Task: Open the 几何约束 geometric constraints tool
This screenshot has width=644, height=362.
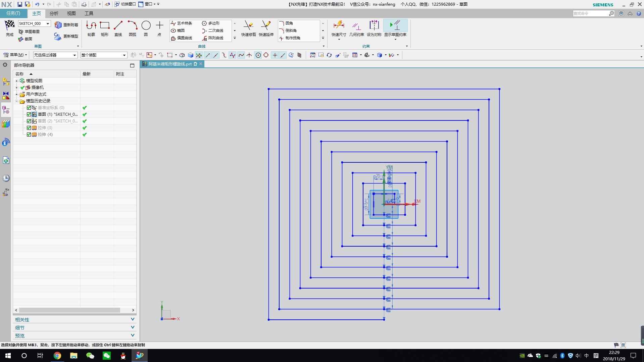Action: [x=356, y=29]
